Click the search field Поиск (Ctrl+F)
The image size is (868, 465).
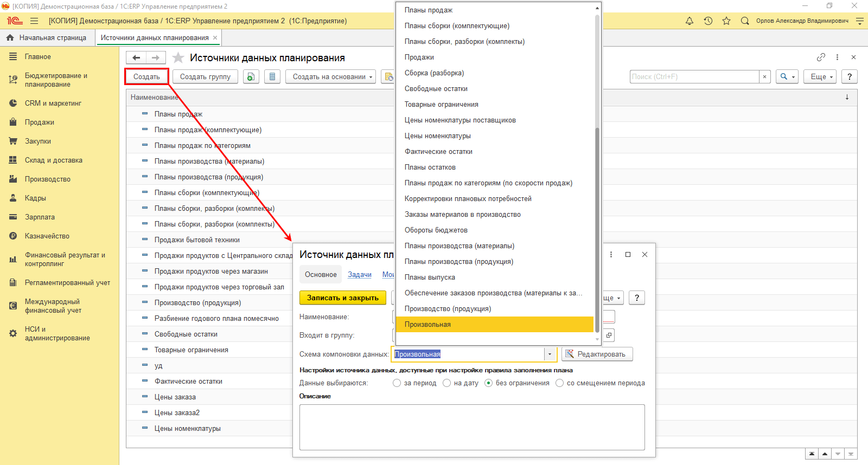(694, 77)
